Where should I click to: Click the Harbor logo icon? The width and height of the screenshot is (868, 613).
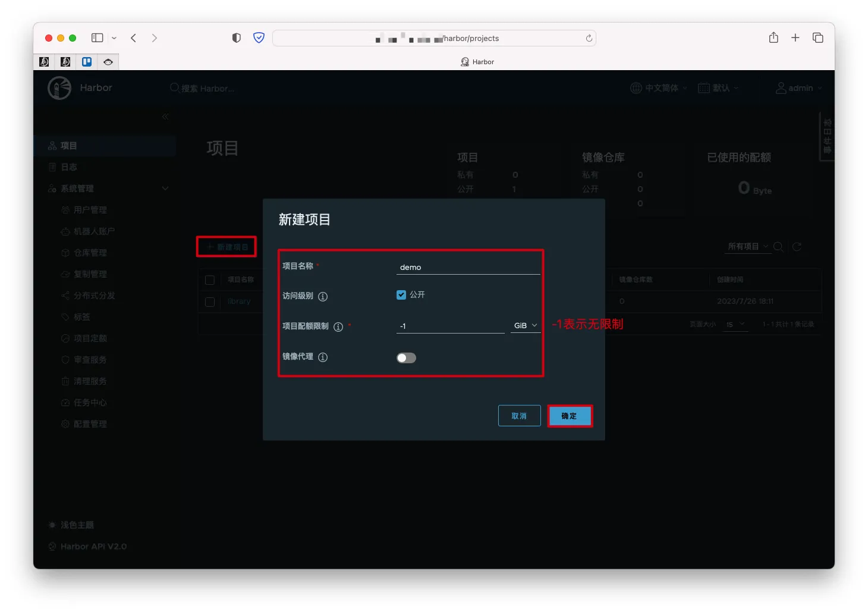pyautogui.click(x=59, y=88)
